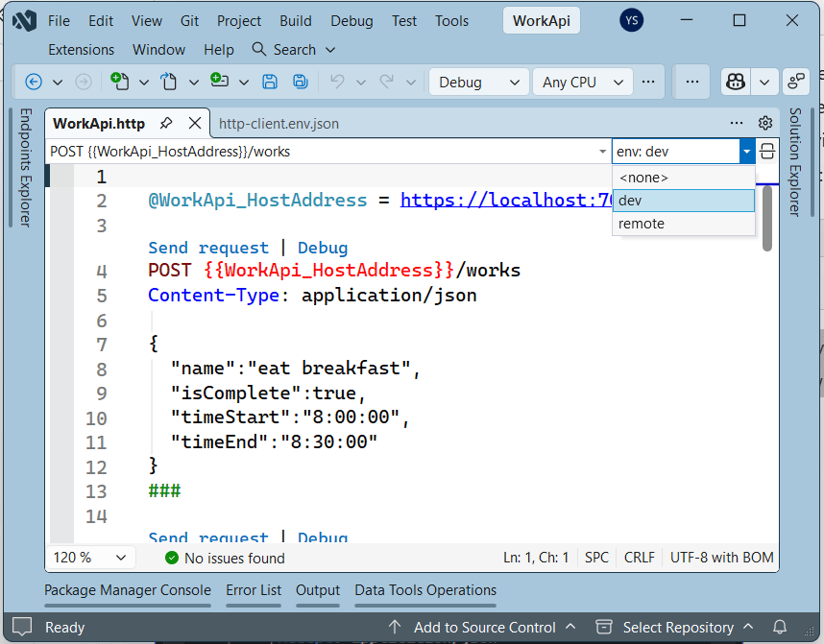This screenshot has height=644, width=824.
Task: Open the Copilot dropdown chevron
Action: pyautogui.click(x=764, y=83)
